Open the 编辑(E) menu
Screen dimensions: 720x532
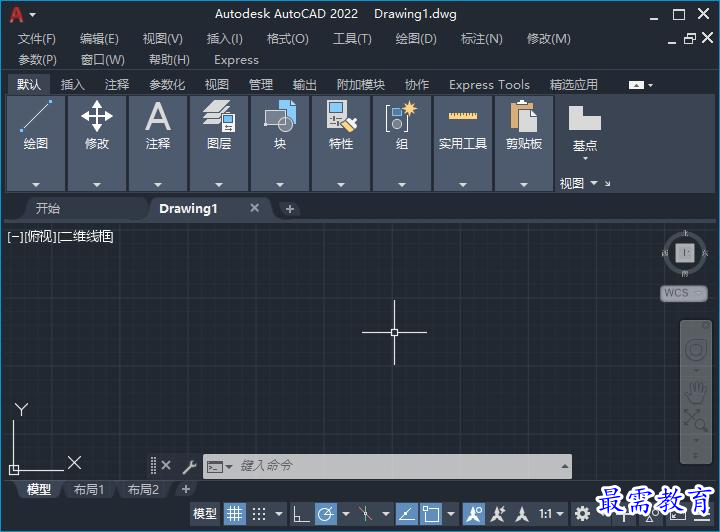point(99,39)
